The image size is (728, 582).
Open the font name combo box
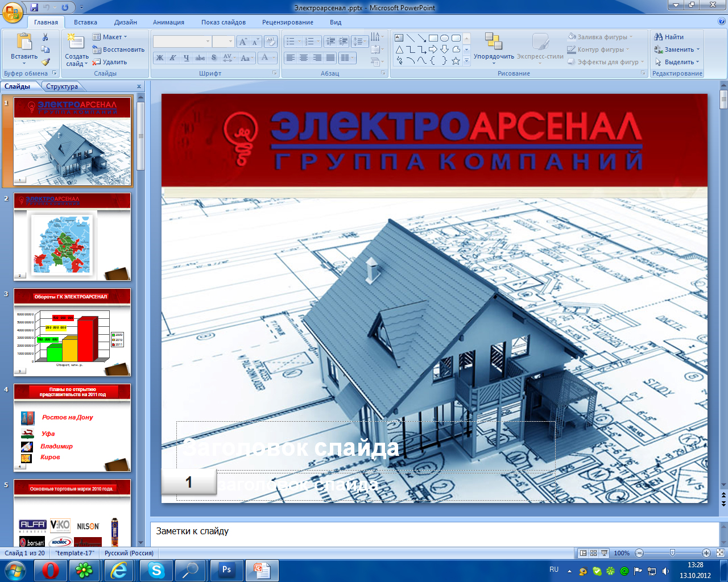click(x=182, y=41)
